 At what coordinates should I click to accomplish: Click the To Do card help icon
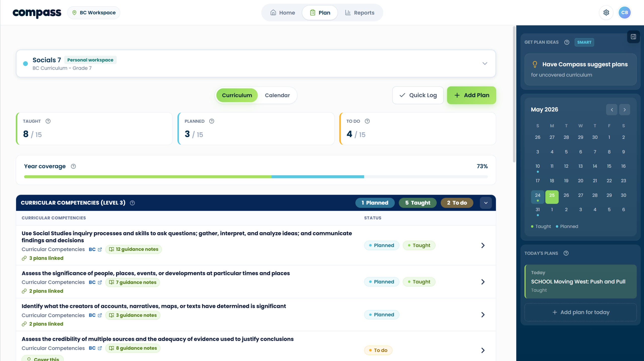click(x=367, y=121)
